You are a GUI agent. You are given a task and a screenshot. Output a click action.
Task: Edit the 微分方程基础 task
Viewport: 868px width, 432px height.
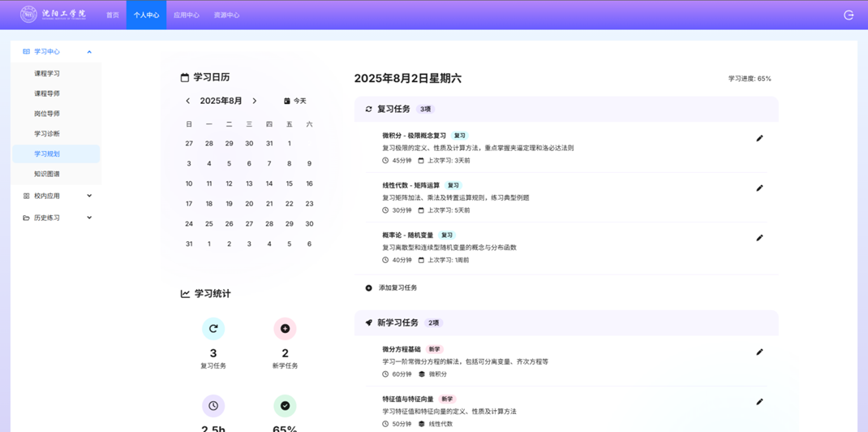coord(759,352)
